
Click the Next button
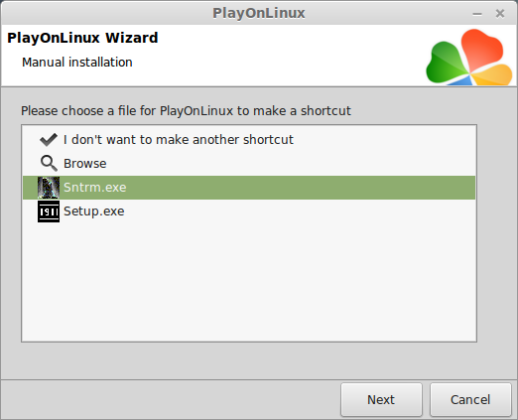(x=381, y=400)
